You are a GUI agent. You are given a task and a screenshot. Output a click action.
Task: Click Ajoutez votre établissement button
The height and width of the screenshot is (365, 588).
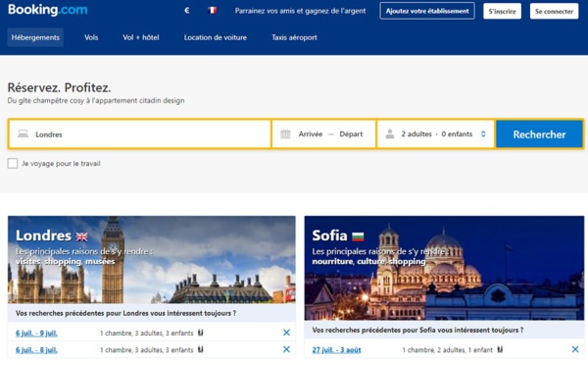(x=427, y=11)
